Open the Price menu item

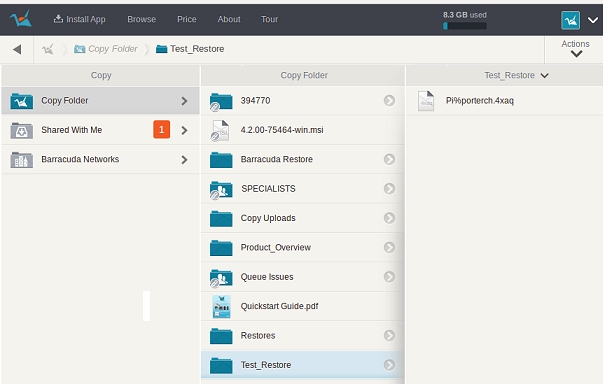tap(187, 19)
